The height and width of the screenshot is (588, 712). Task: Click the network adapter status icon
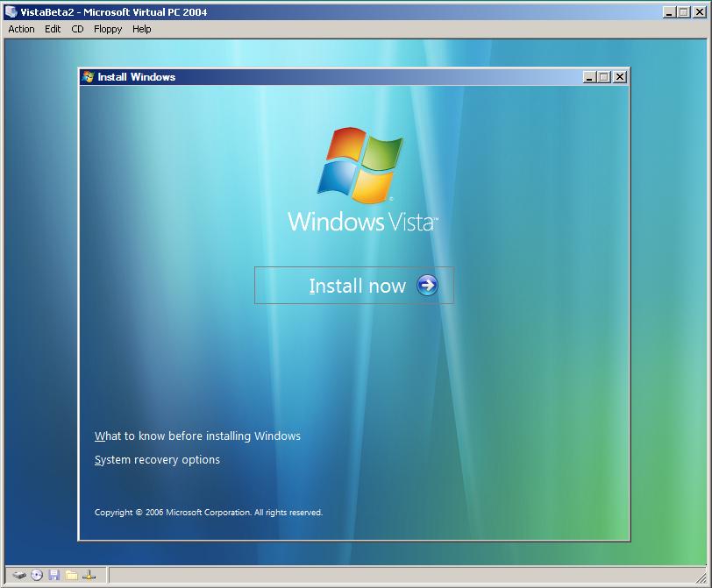pyautogui.click(x=89, y=576)
